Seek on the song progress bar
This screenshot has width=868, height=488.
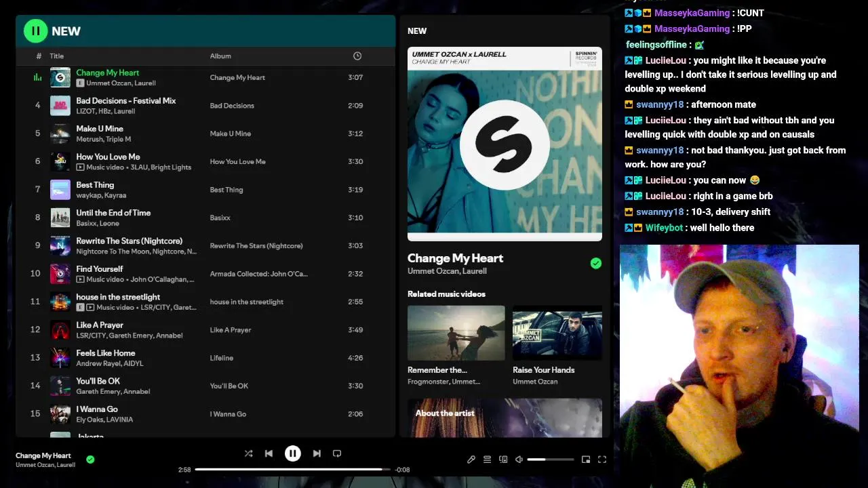point(293,469)
